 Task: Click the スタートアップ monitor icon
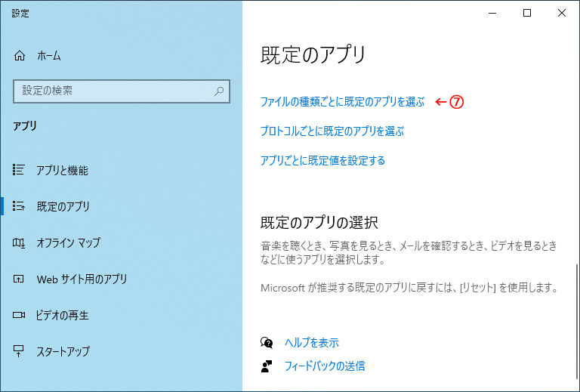(18, 351)
